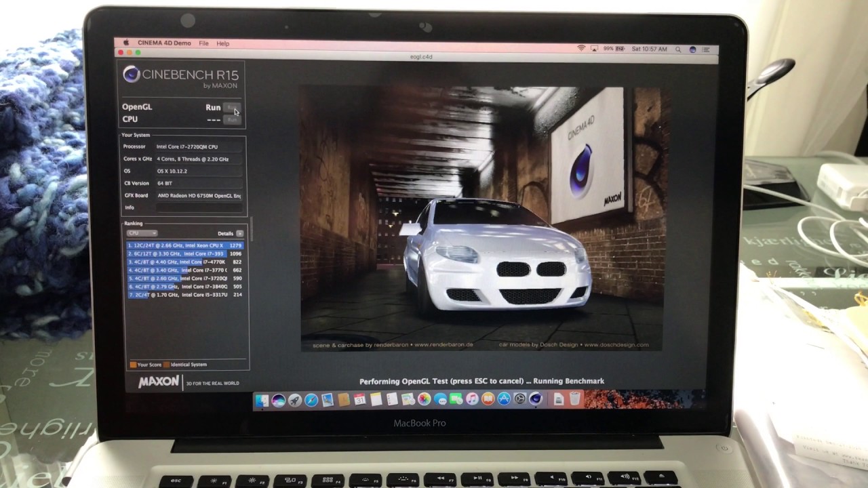Click the Your Score orange legend swatch
868x488 pixels.
(133, 365)
